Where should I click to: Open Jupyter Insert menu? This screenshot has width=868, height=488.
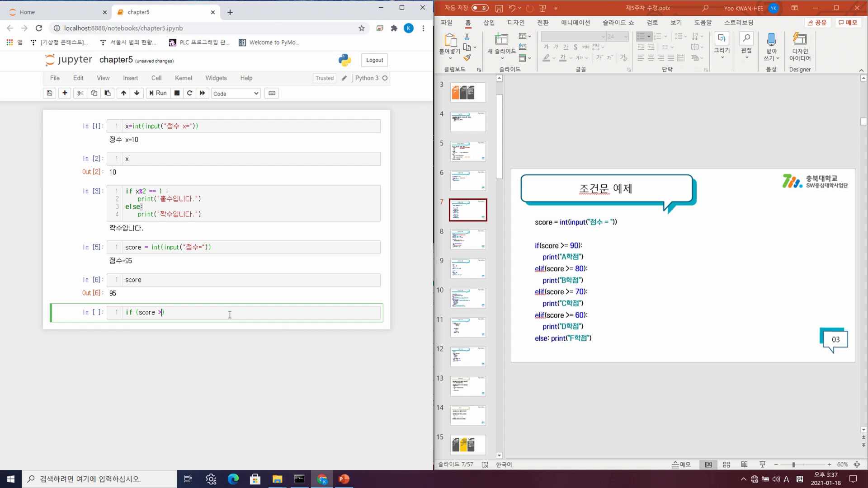click(x=130, y=78)
